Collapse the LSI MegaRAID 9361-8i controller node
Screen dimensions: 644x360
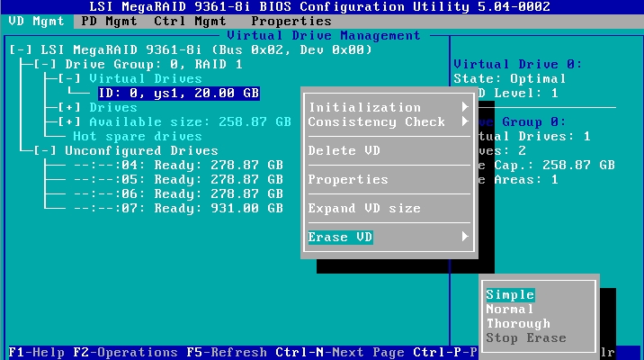21,50
